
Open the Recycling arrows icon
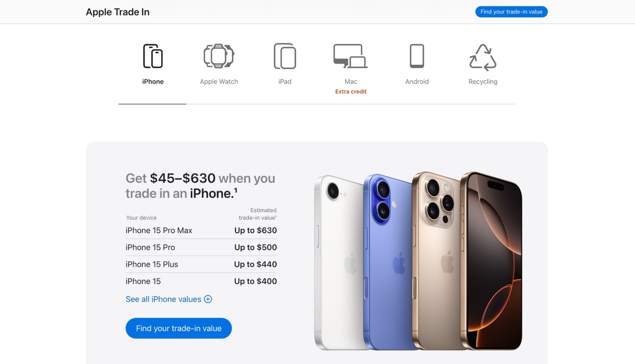[483, 57]
